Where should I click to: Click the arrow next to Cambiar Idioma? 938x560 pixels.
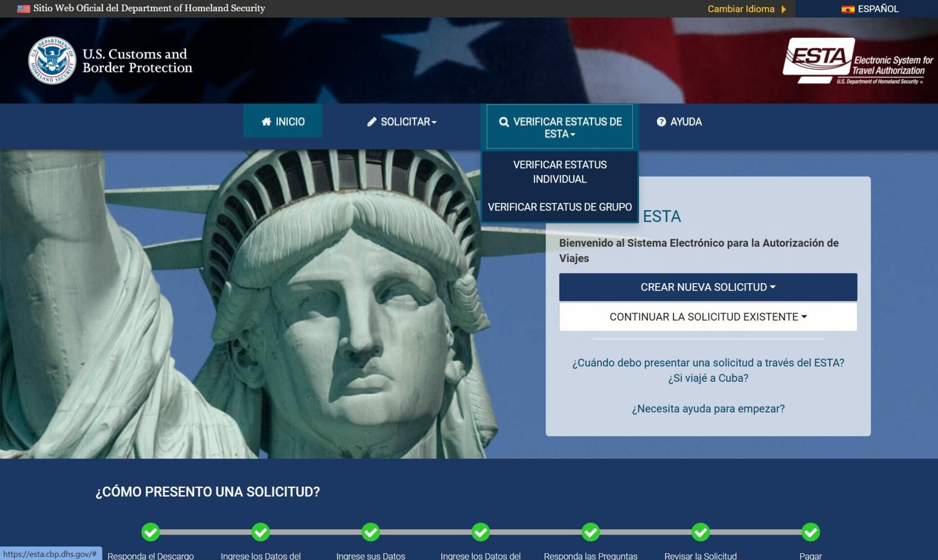(784, 9)
